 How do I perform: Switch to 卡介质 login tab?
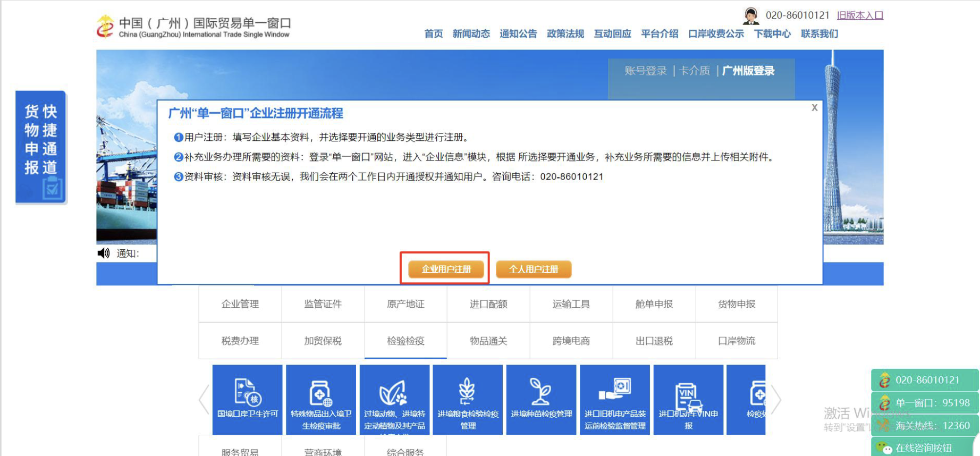tap(695, 71)
